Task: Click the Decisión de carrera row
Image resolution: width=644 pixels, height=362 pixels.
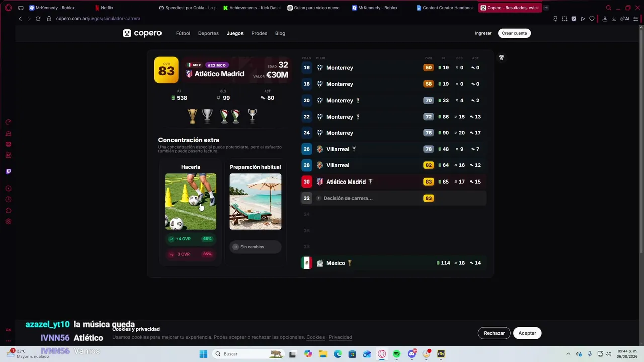Action: coord(393,198)
